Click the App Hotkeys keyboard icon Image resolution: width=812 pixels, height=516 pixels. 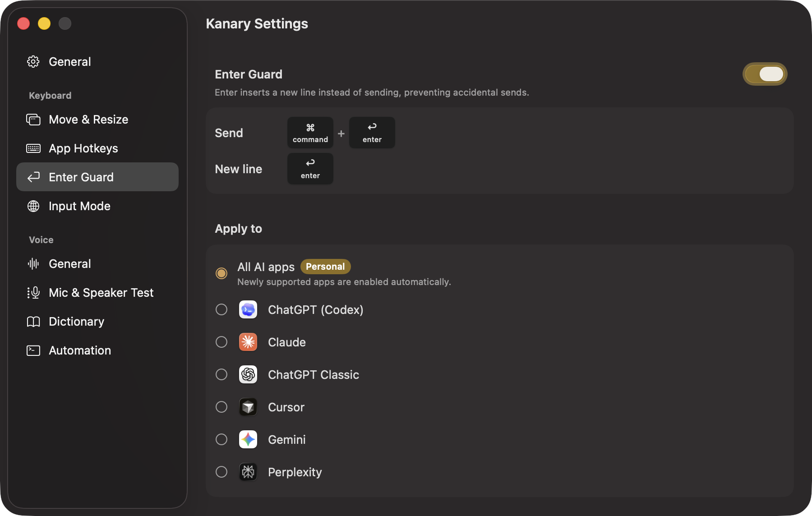pyautogui.click(x=33, y=148)
